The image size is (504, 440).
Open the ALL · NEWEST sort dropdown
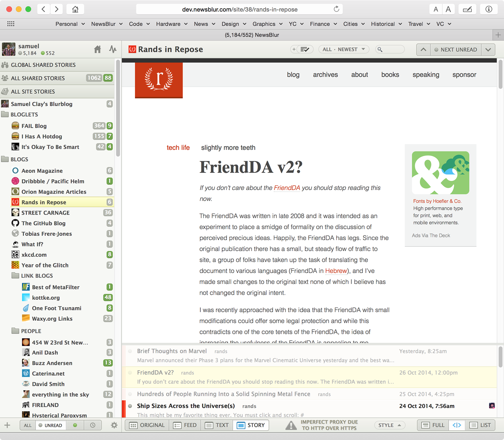344,49
